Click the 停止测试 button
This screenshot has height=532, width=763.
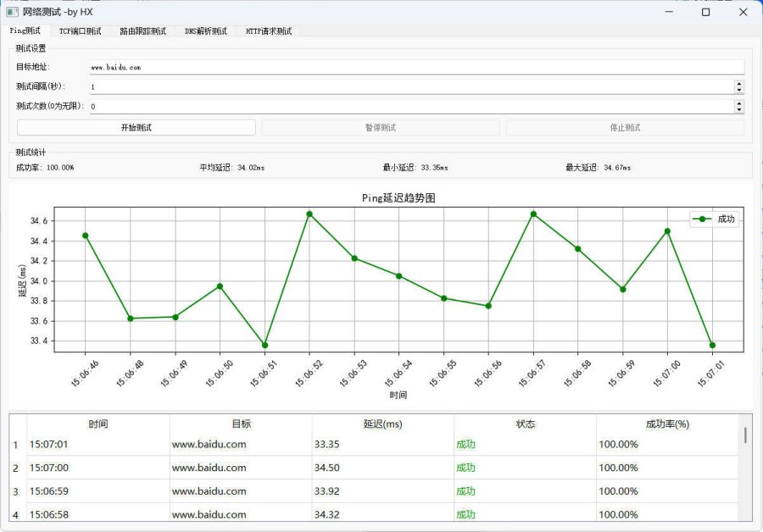pyautogui.click(x=625, y=128)
